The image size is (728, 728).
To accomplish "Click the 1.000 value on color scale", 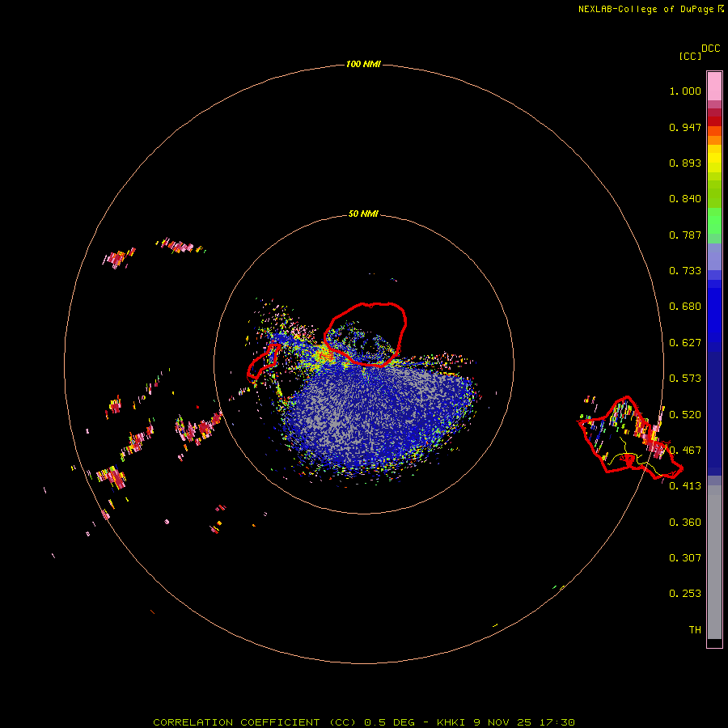I will tap(685, 91).
